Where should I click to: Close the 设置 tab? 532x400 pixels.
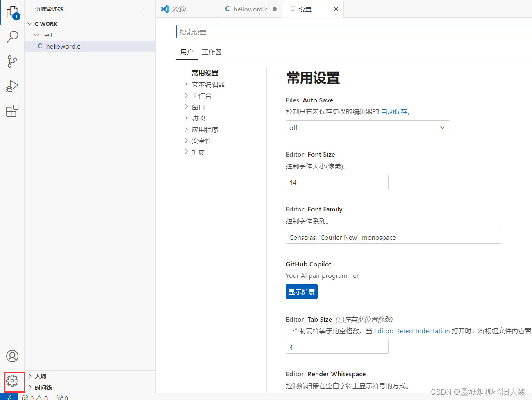(336, 9)
